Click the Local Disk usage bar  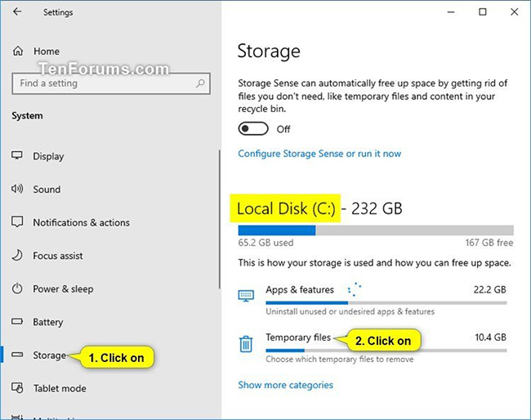coord(376,230)
